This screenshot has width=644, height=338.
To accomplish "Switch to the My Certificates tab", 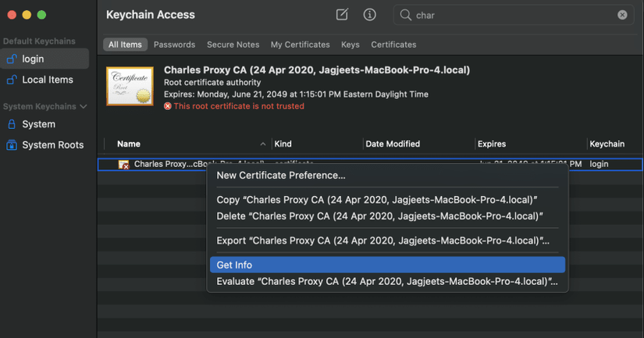I will coord(300,44).
